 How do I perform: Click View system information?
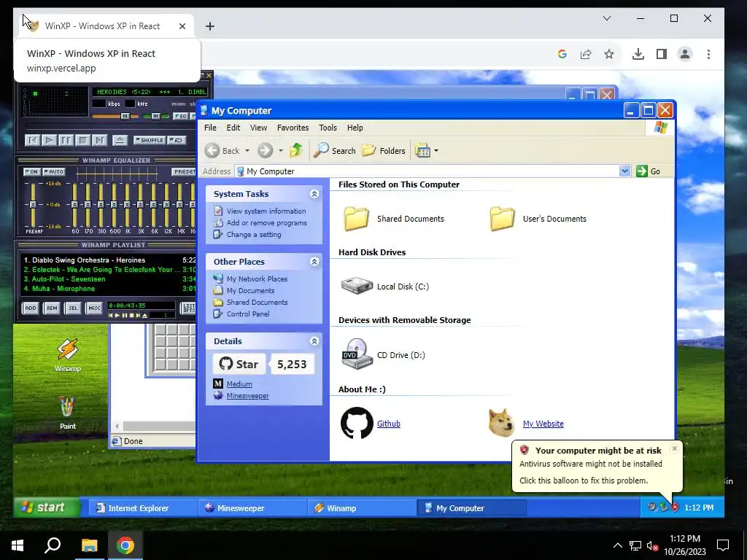point(266,211)
